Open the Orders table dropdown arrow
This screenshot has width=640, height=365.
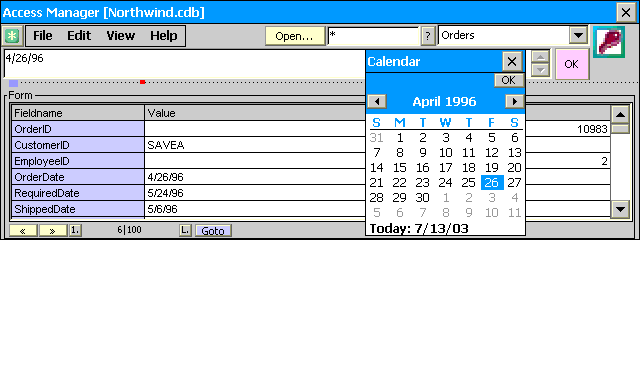[578, 36]
